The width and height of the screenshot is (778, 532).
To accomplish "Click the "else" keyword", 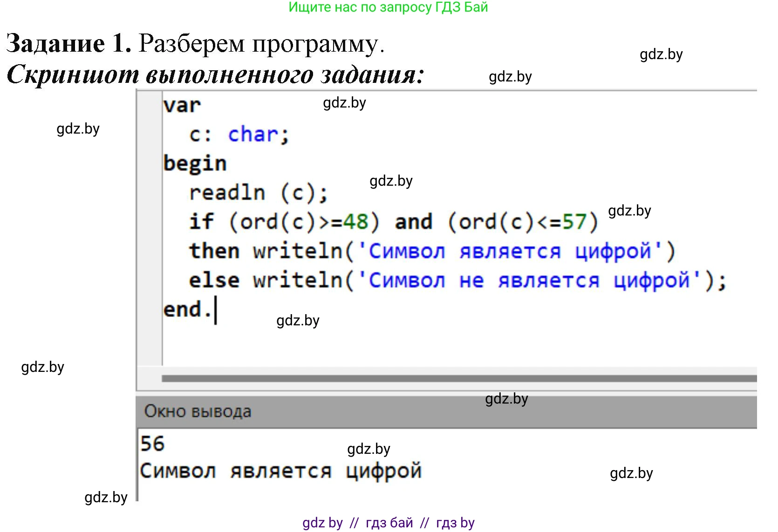I will (214, 281).
